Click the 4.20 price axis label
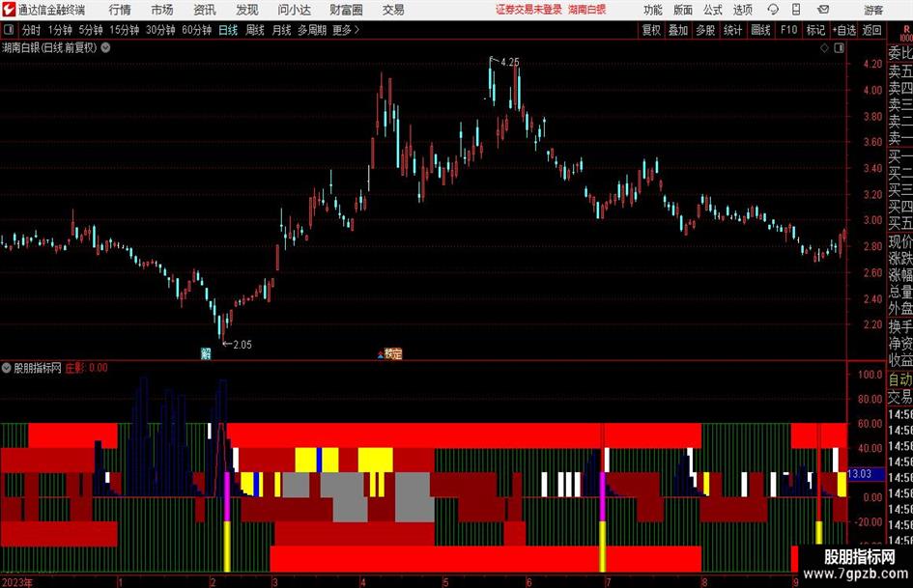The height and width of the screenshot is (588, 913). pos(872,64)
